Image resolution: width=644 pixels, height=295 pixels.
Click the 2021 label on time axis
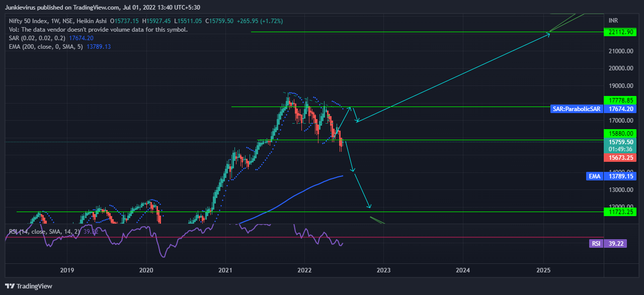(225, 270)
